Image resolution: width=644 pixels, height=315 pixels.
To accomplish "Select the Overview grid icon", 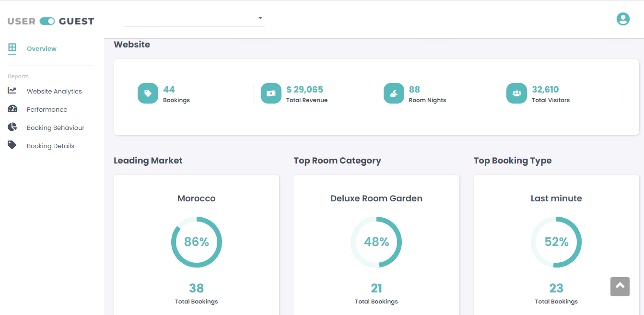I will pyautogui.click(x=12, y=48).
